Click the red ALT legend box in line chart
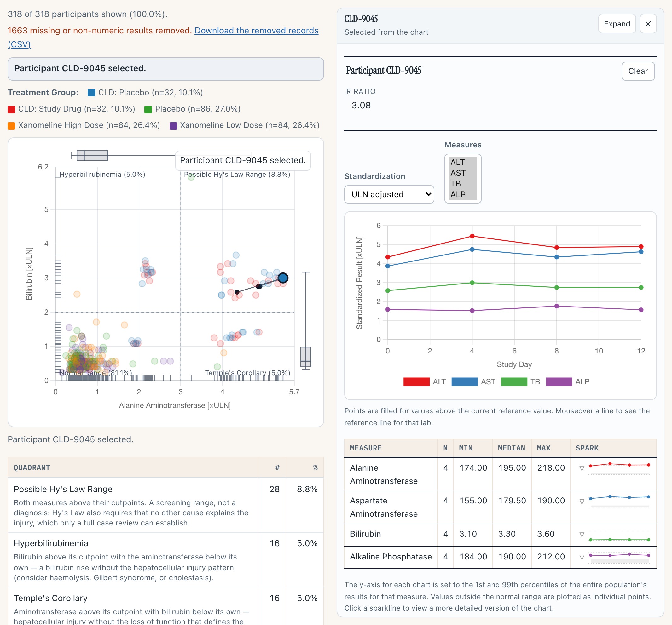 (x=416, y=382)
